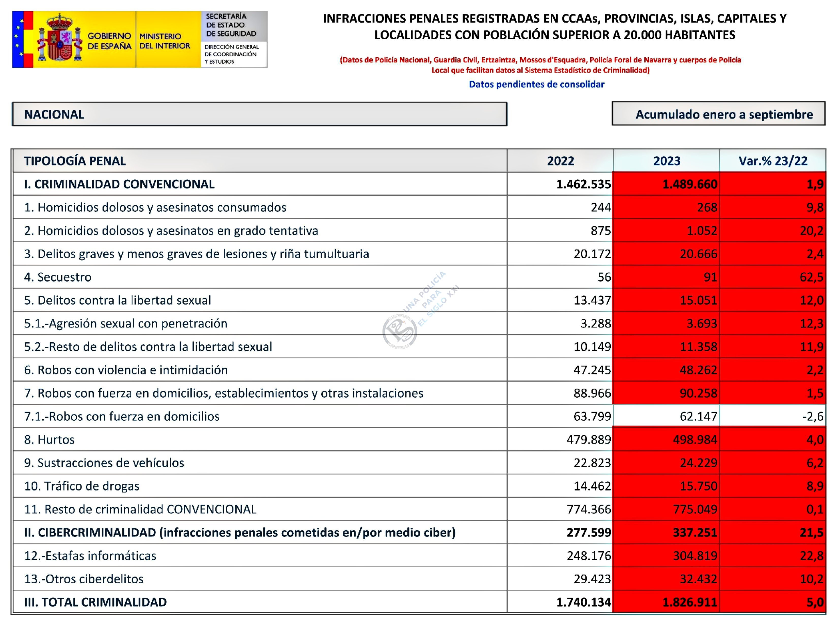Image resolution: width=840 pixels, height=623 pixels.
Task: Click the 'INFRACCIONES PENALES REGISTRADAS' title
Action: click(554, 27)
